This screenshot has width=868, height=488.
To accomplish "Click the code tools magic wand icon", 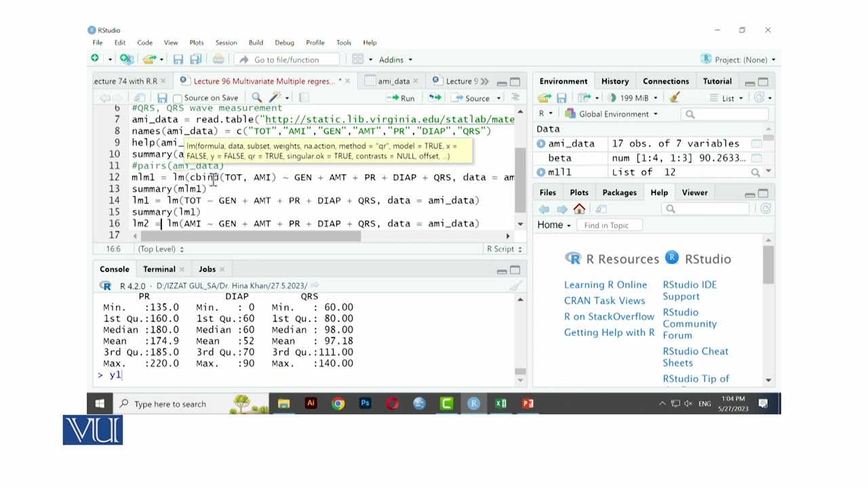I will (x=275, y=98).
